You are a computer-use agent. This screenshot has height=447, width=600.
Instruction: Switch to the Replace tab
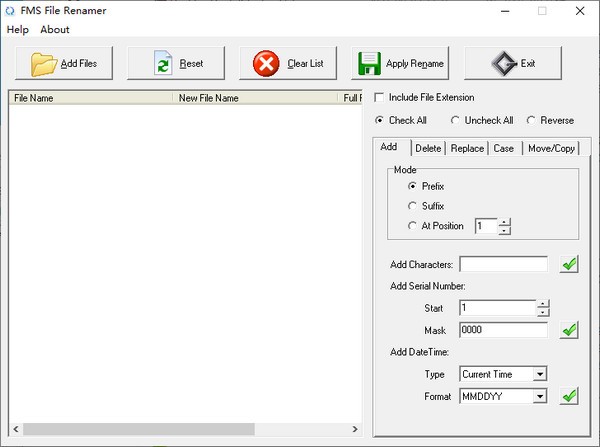[x=467, y=148]
